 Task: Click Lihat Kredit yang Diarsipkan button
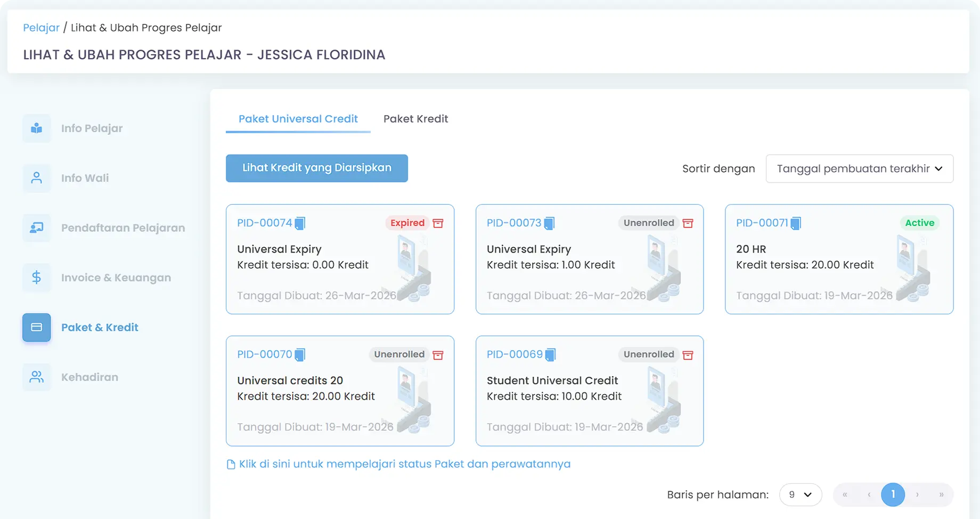click(317, 168)
